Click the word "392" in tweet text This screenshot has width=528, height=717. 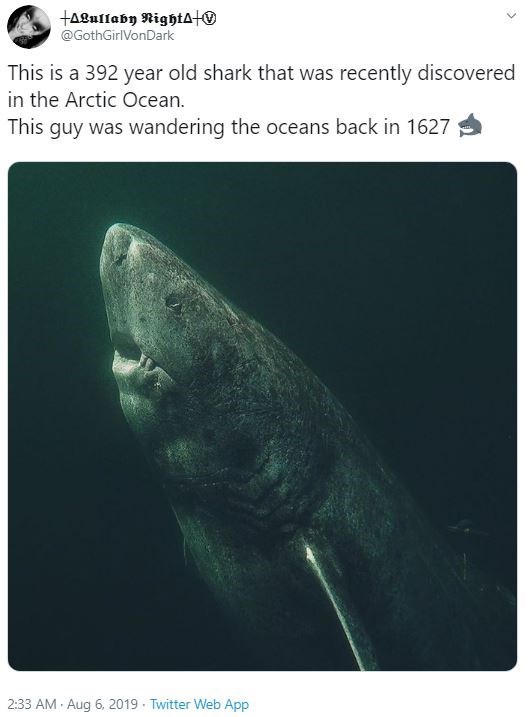point(102,73)
